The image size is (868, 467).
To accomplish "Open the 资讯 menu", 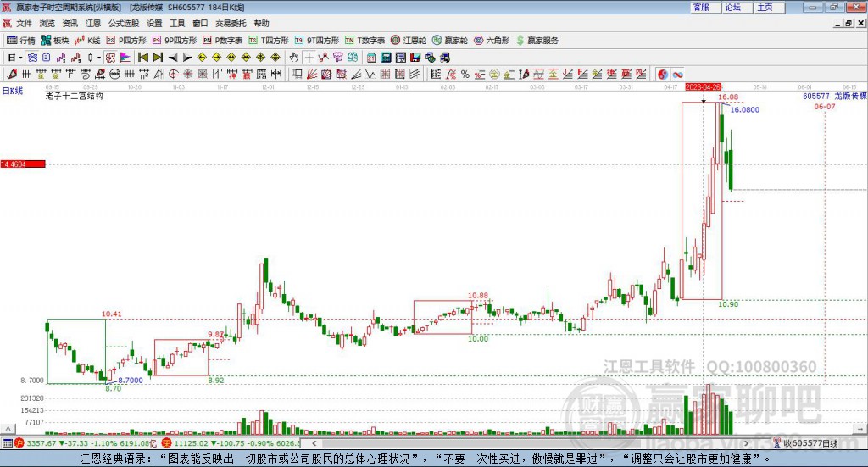I will point(70,23).
